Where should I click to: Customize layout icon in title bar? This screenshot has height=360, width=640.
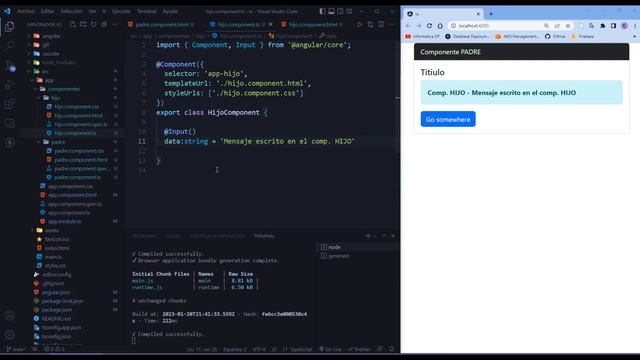pos(349,11)
